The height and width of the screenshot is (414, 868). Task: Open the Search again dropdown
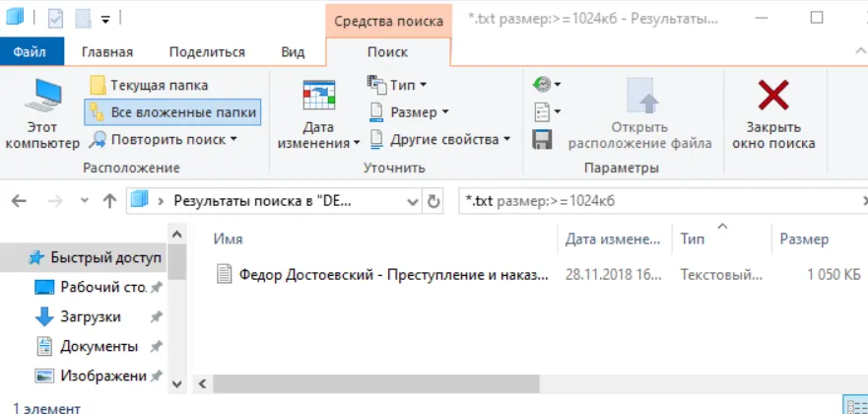coord(164,139)
